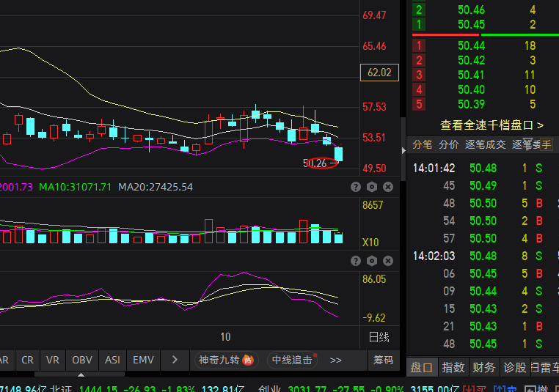
Task: Open the 筹码 chip distribution tab
Action: coord(383,360)
